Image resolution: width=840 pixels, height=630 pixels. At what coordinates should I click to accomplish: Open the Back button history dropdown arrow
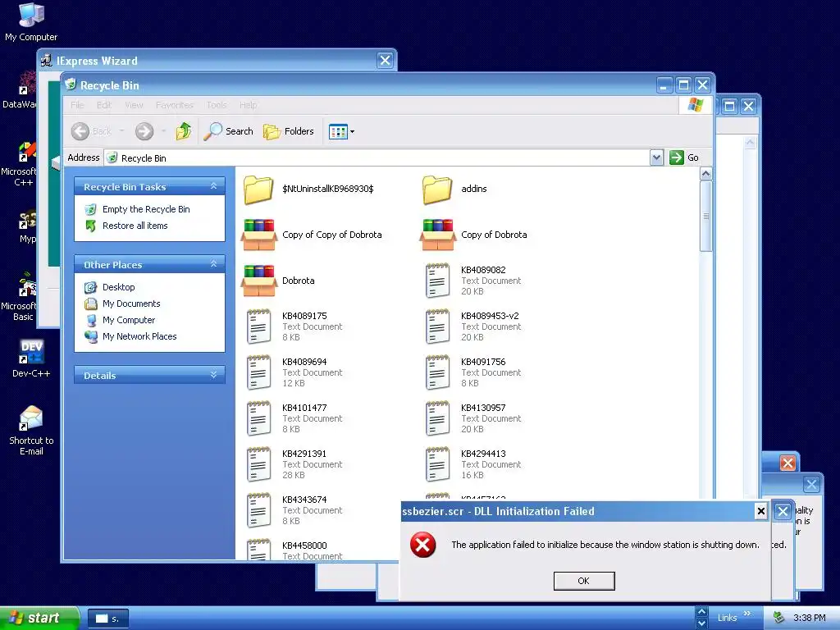tap(121, 131)
